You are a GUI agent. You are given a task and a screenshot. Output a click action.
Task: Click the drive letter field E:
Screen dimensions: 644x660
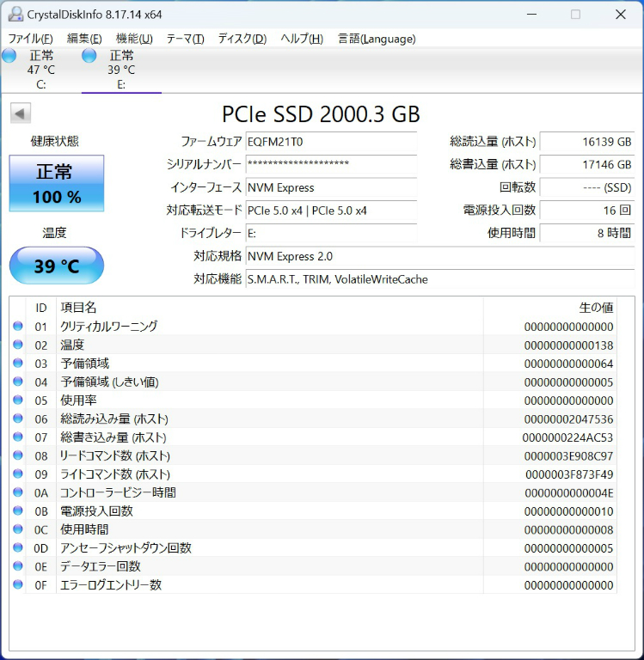click(x=332, y=233)
